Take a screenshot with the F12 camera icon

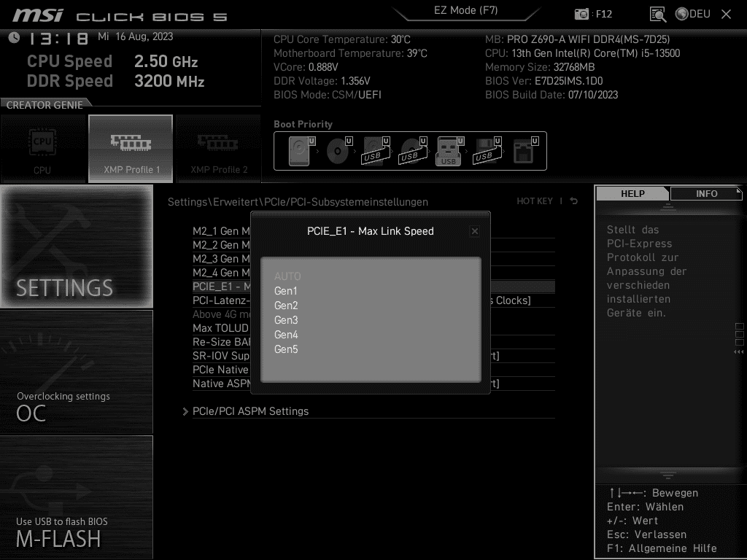point(581,15)
